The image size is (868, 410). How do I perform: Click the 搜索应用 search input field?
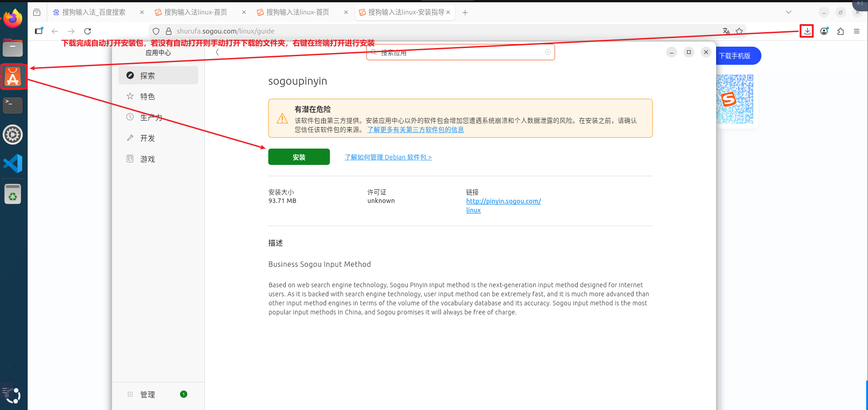click(458, 53)
